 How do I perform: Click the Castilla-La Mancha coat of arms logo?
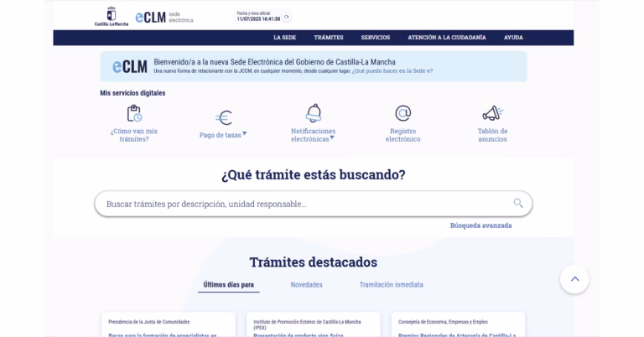point(112,17)
